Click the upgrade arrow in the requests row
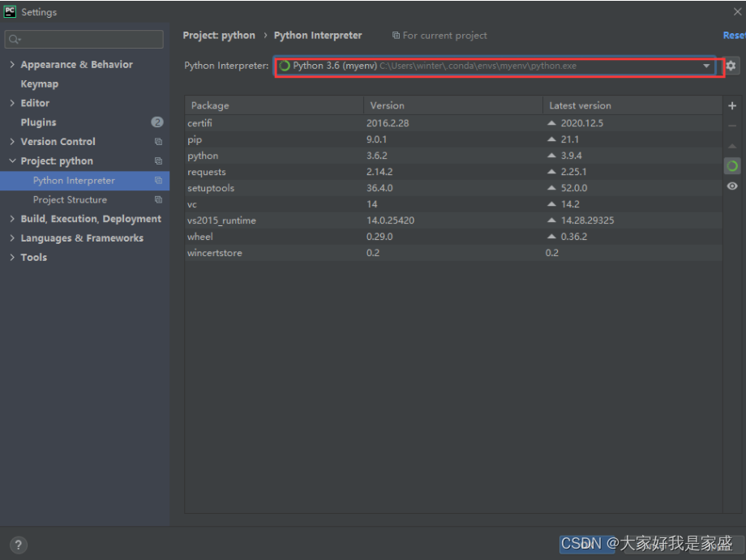 [x=551, y=172]
